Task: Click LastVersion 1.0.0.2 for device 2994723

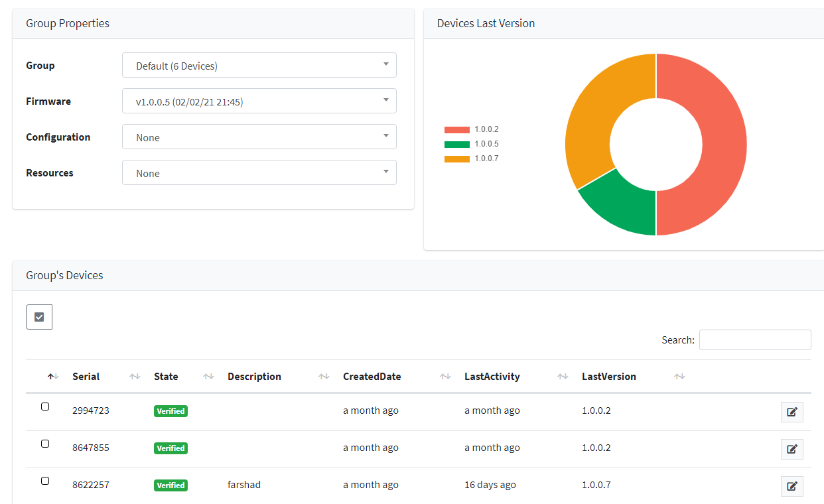Action: click(x=596, y=410)
